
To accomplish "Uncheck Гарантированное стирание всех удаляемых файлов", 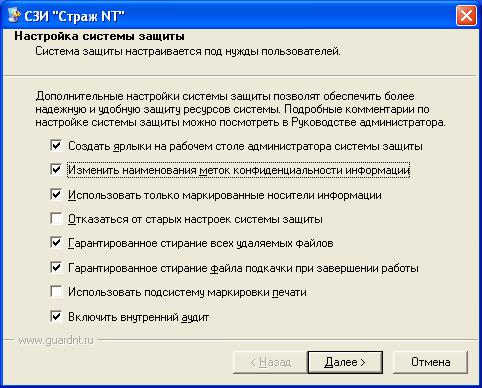I will pos(56,243).
